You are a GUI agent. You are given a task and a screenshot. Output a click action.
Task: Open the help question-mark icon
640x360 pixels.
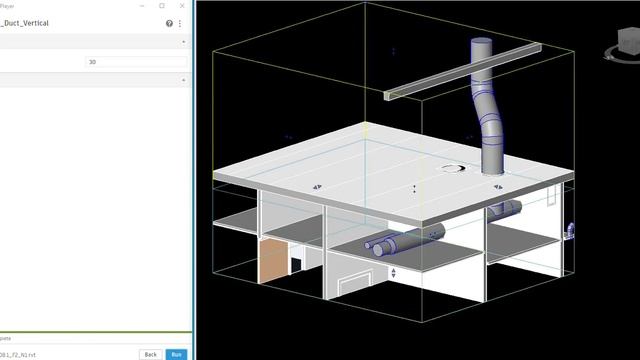(x=169, y=23)
